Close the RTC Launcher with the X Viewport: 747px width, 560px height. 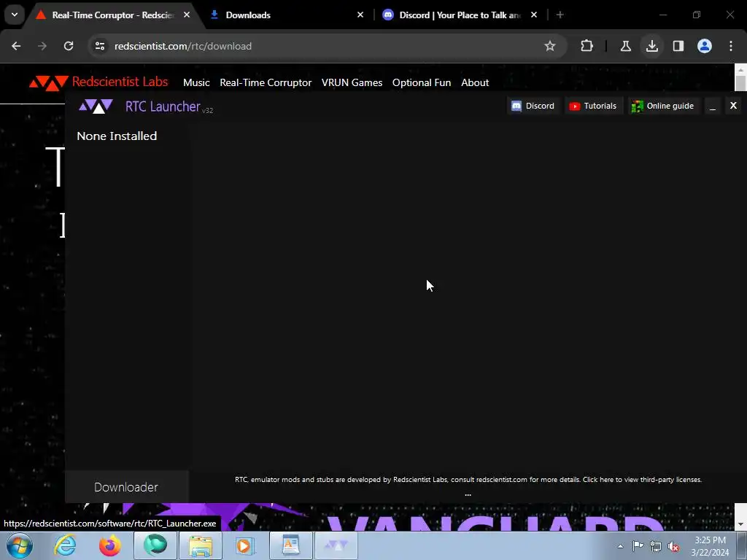point(733,105)
